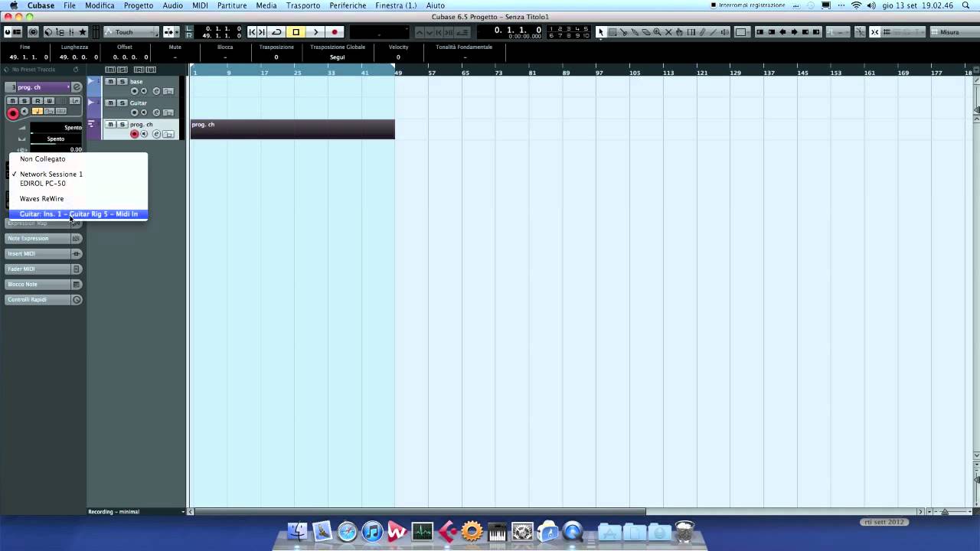The width and height of the screenshot is (980, 551).
Task: Disable record on prog. ch track row
Action: pyautogui.click(x=135, y=134)
